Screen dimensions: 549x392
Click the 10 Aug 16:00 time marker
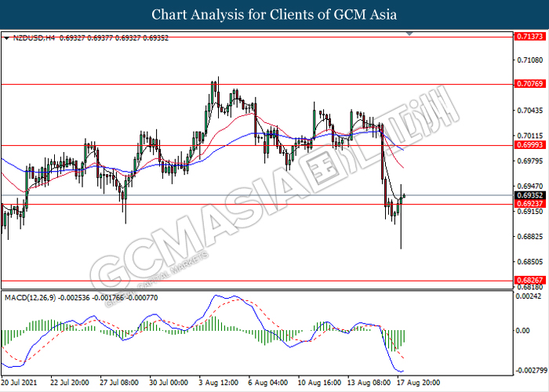pyautogui.click(x=319, y=383)
